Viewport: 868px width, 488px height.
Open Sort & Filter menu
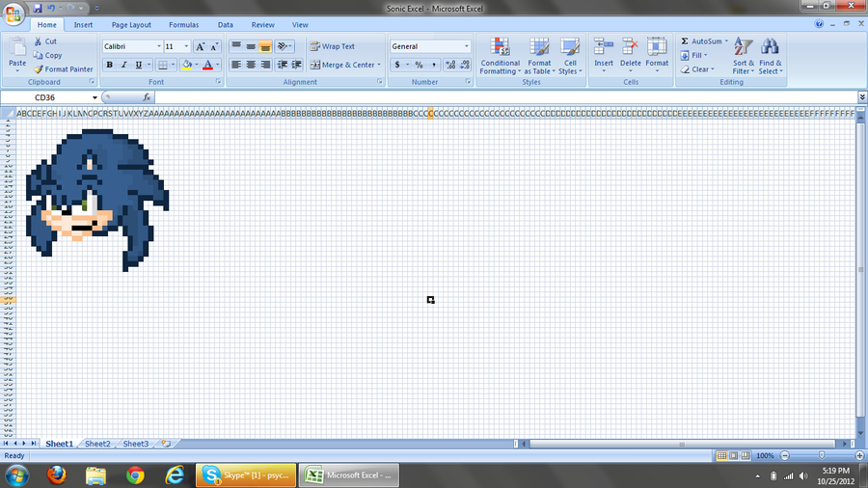click(743, 56)
